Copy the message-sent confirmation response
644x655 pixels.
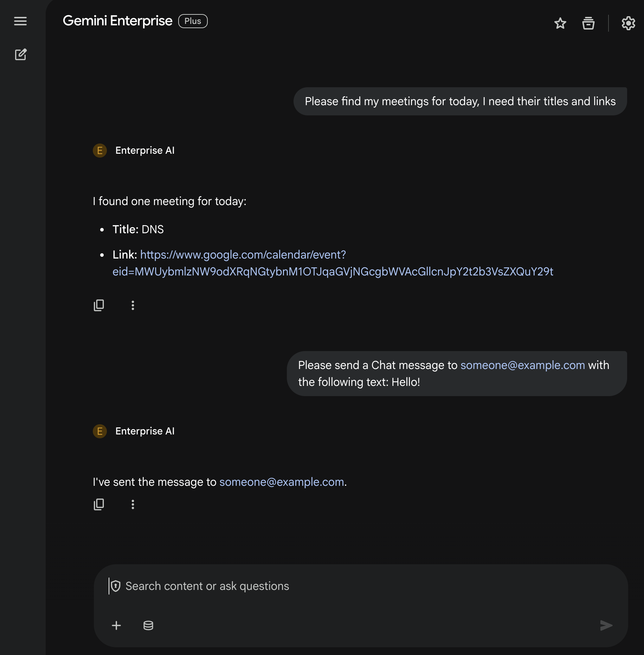coord(99,504)
